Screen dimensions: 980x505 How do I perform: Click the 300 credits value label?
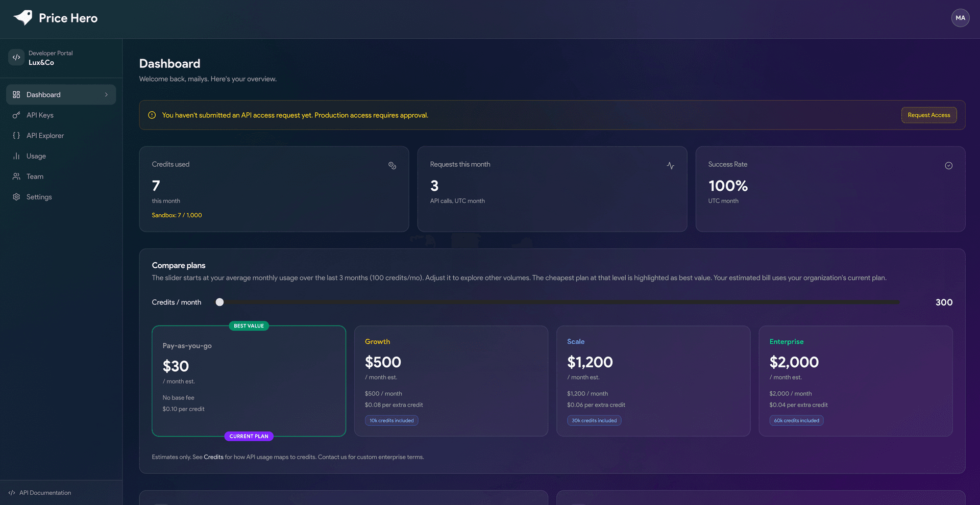944,302
